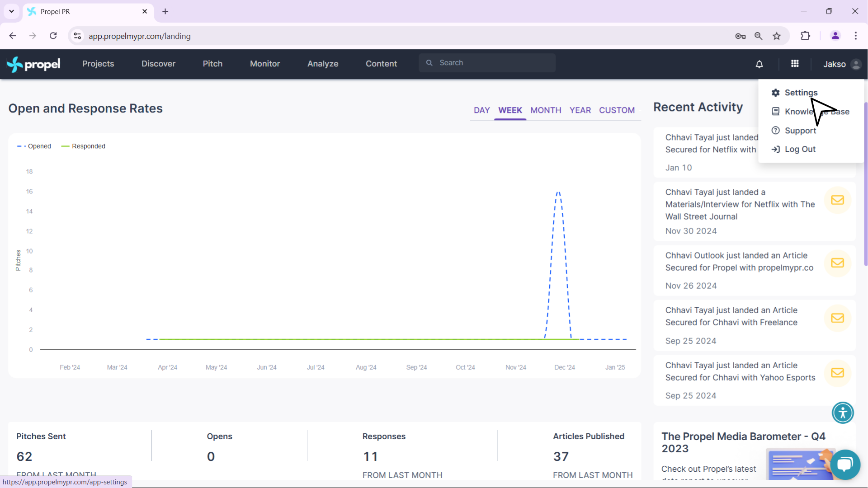The image size is (868, 488).
Task: Open the chat support bubble
Action: [845, 465]
